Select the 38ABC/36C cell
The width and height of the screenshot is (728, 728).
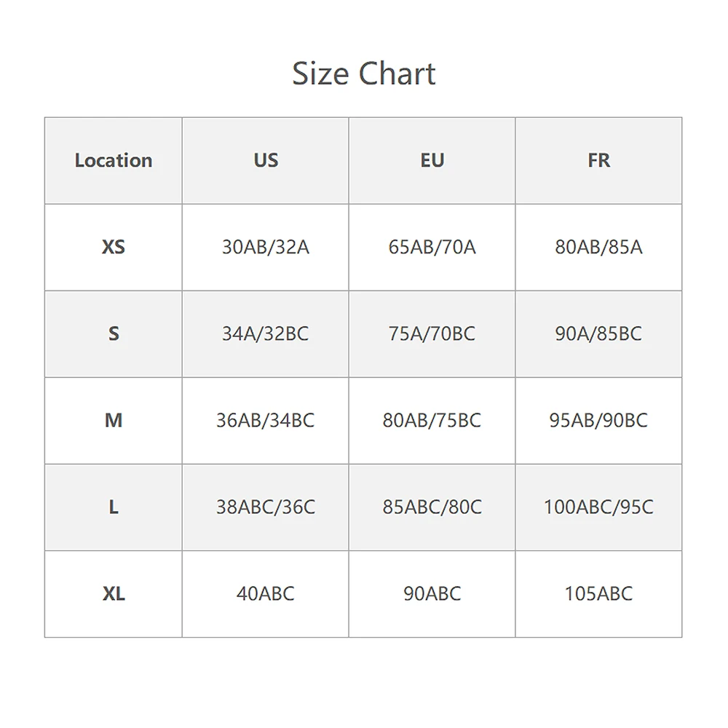click(266, 507)
